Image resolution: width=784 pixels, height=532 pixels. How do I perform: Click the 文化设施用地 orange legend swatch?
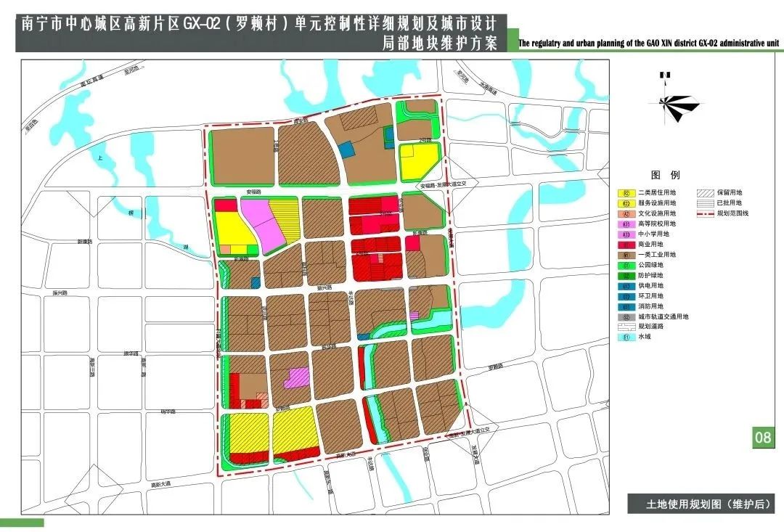(625, 213)
